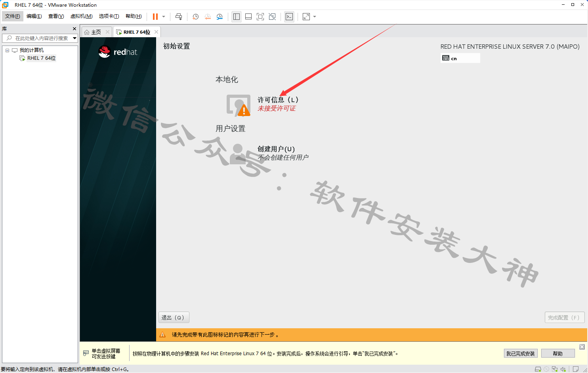The image size is (588, 373).
Task: Click the keyboard icon in the hint bar
Action: click(86, 353)
